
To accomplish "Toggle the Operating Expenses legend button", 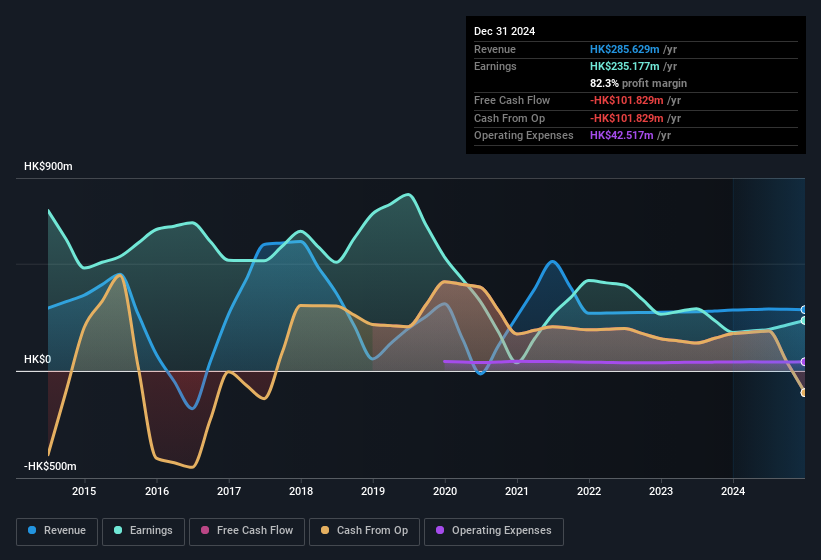I will (x=494, y=531).
